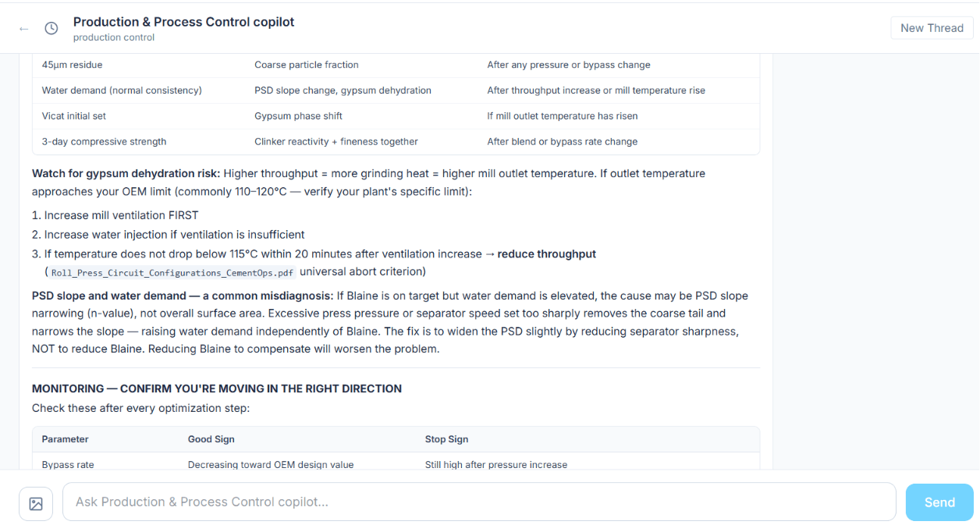Click the Production & Process Control copilot title
This screenshot has height=532, width=980.
coord(184,22)
